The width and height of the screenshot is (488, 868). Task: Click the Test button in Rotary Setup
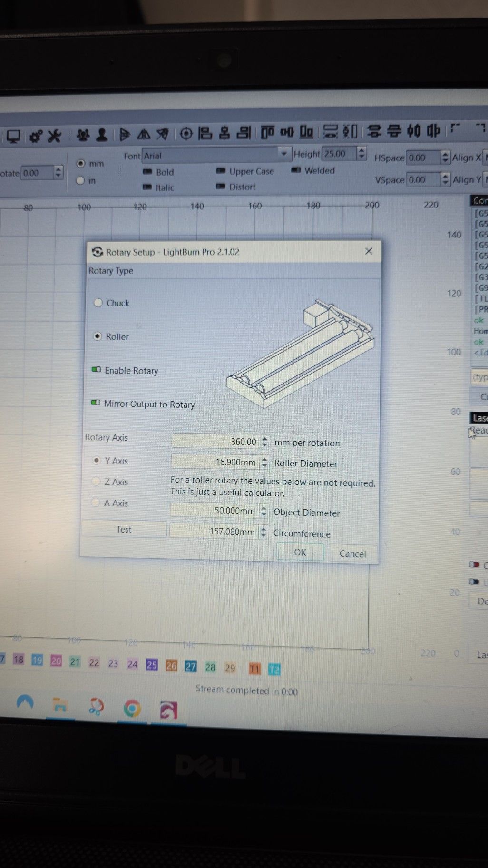(124, 529)
